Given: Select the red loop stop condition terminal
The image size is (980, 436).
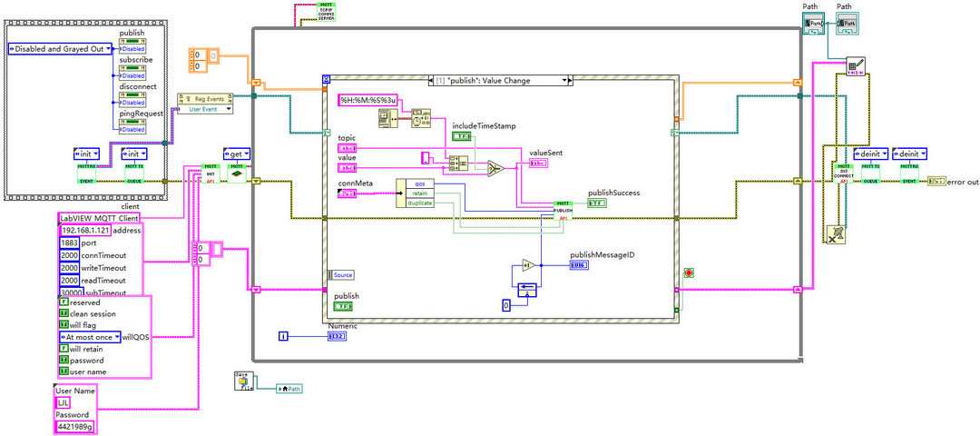Looking at the screenshot, I should 690,272.
